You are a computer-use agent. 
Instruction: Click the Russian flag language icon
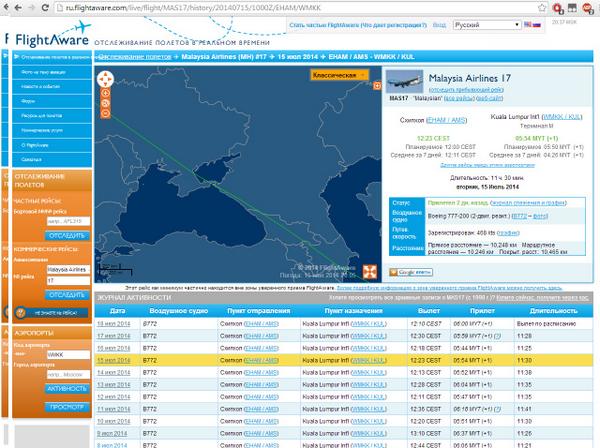click(x=537, y=24)
